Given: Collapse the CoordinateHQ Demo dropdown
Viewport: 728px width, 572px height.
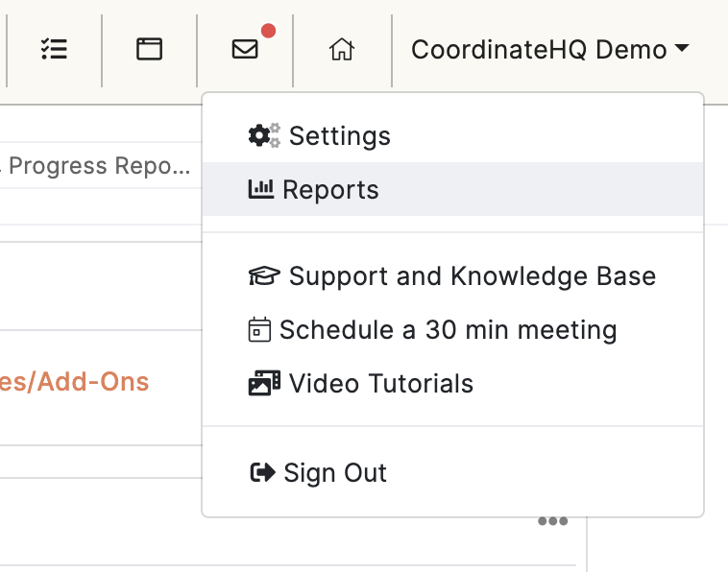Looking at the screenshot, I should pos(549,50).
